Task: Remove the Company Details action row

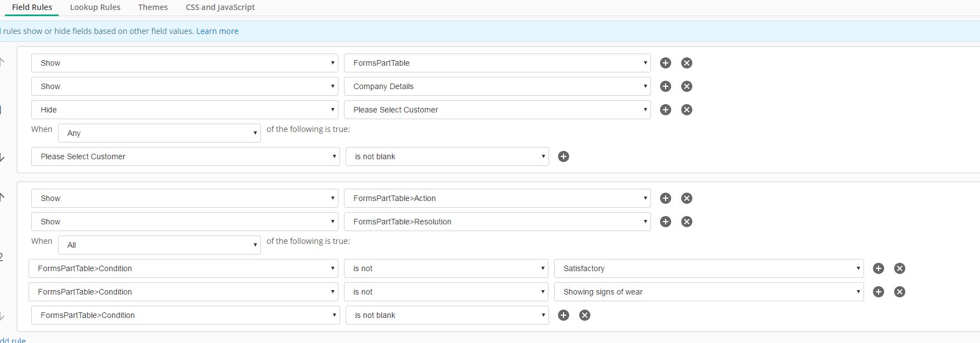Action: [687, 86]
